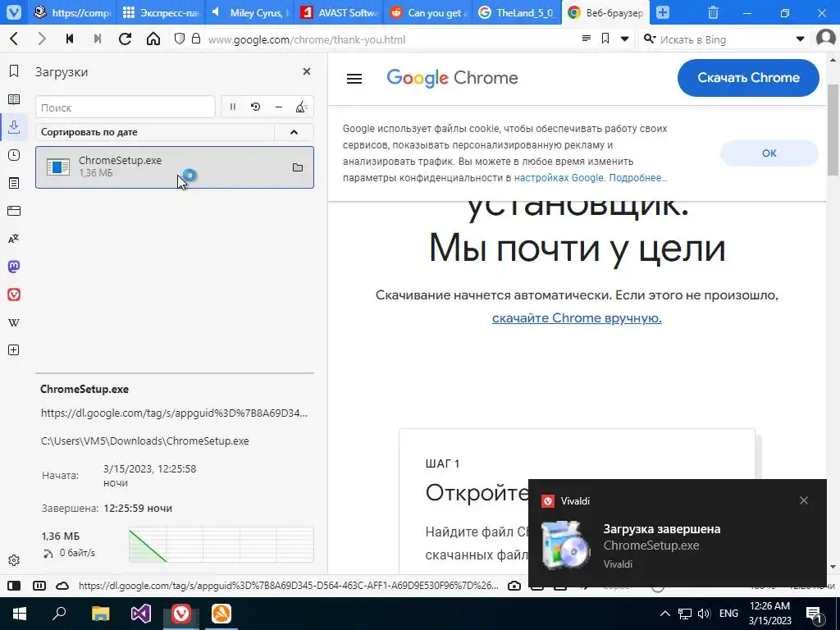The image size is (840, 630).
Task: Click the Fast Forward navigation button
Action: click(98, 39)
